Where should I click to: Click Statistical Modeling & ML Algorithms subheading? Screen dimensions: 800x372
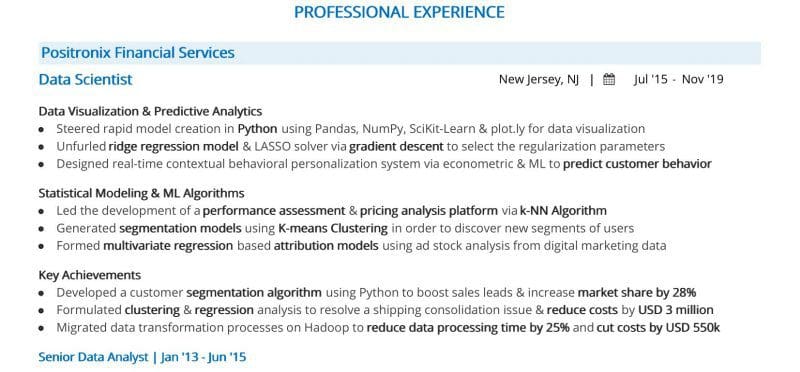[x=141, y=193]
